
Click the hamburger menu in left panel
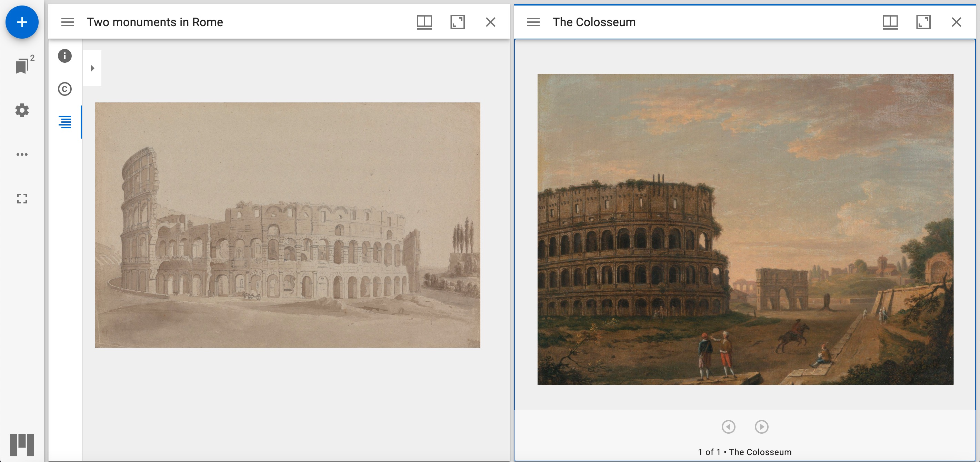(x=68, y=22)
